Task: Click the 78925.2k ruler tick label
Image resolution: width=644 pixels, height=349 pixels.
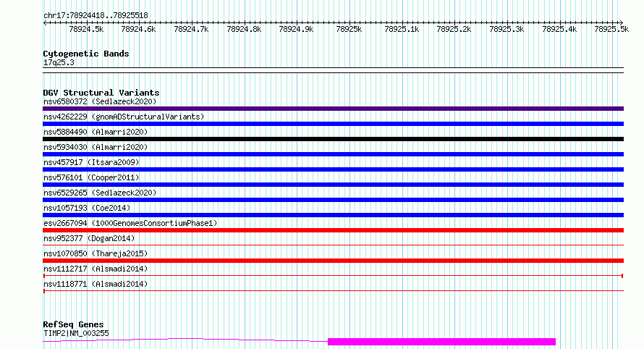Action: point(454,30)
